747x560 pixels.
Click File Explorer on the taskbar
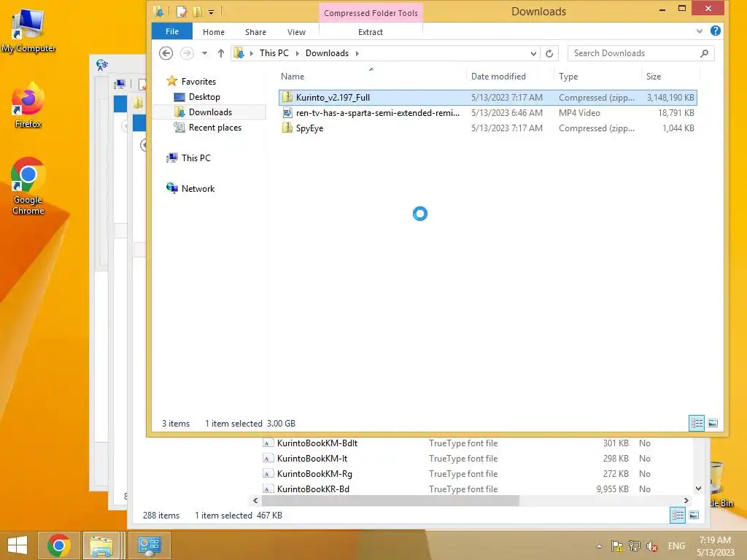point(101,545)
